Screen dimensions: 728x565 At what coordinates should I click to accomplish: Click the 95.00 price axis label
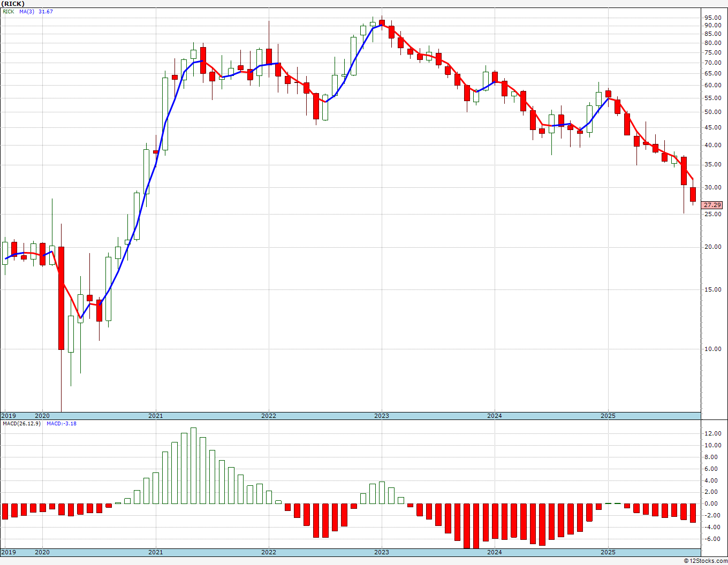712,17
